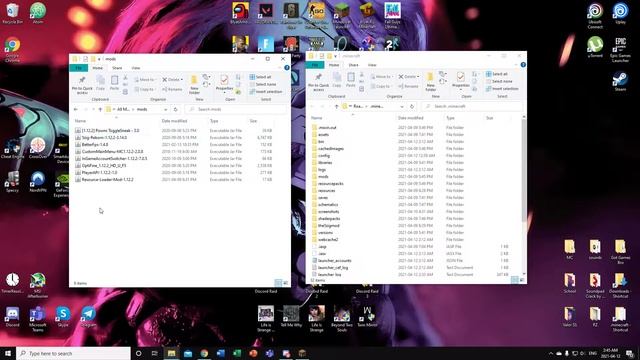Switch to Share tab in mods window
This screenshot has height=360, width=640.
click(117, 68)
